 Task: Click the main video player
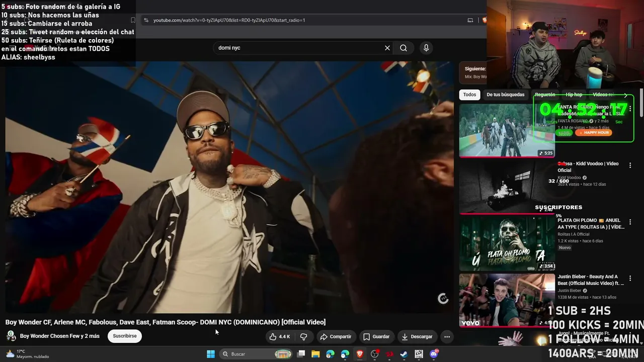(229, 187)
